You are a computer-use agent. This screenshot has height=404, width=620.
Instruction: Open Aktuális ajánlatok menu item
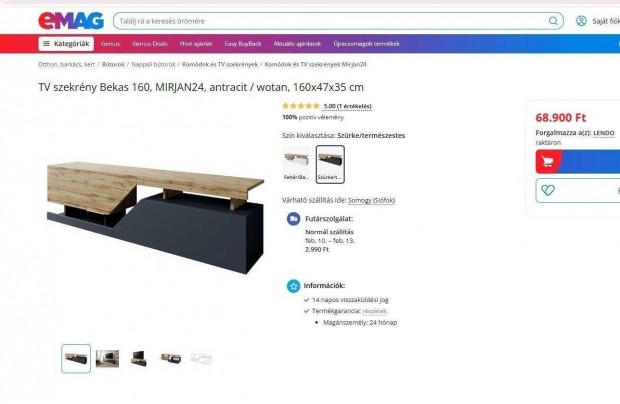pyautogui.click(x=297, y=43)
